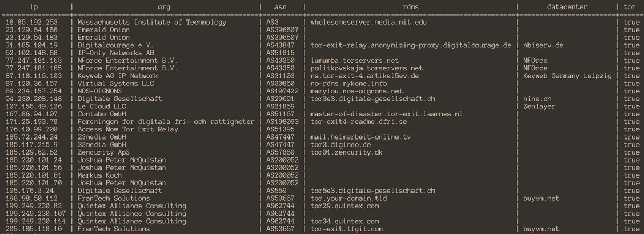
Task: Click the "ip" column header
Action: 34,7
